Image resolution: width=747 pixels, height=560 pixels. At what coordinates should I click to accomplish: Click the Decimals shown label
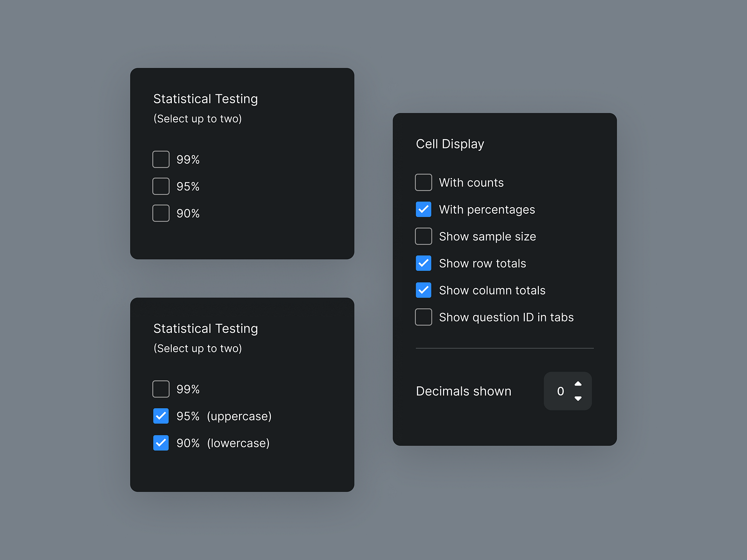(463, 392)
